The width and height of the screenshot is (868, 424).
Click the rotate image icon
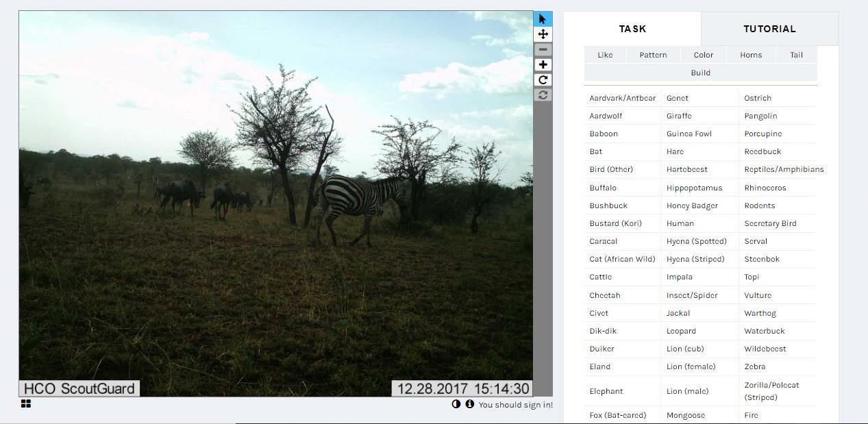point(543,80)
